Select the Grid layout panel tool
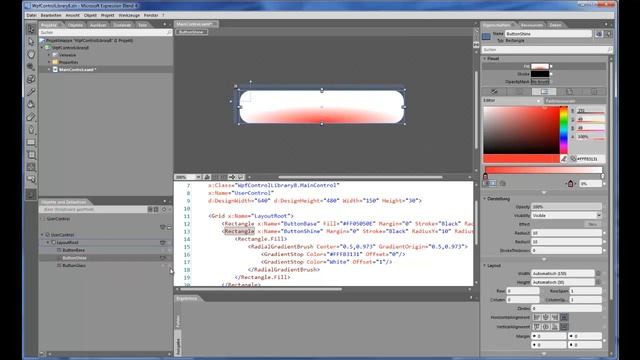 click(31, 155)
